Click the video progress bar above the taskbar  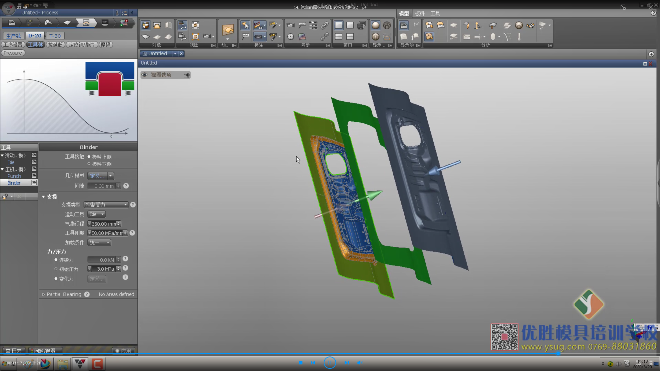[x=330, y=354]
